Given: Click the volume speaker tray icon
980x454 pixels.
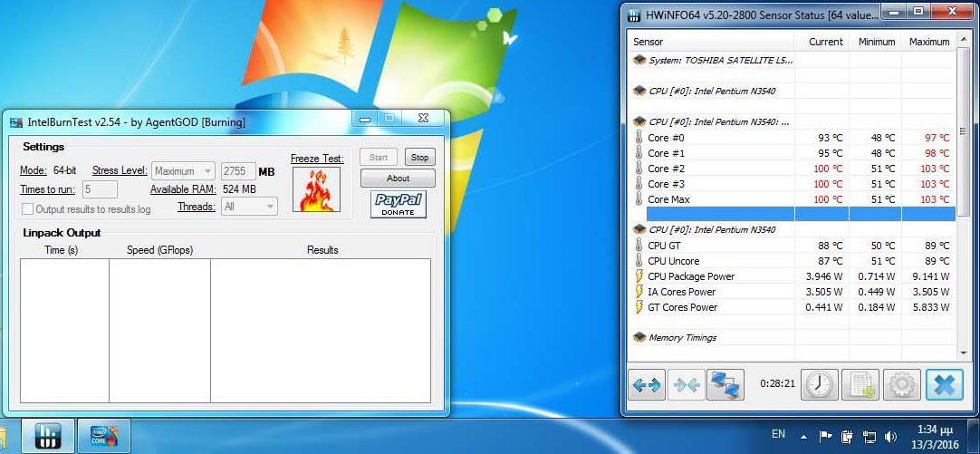Looking at the screenshot, I should pyautogui.click(x=891, y=437).
